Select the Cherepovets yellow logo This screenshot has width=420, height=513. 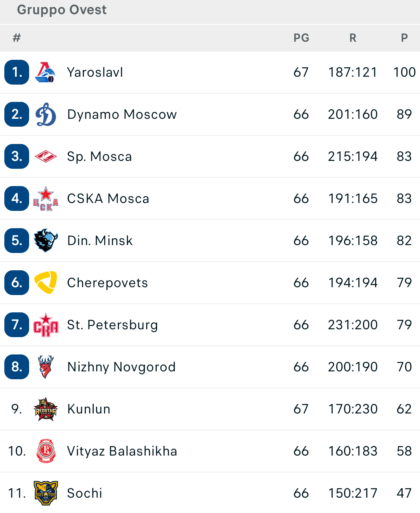[46, 282]
